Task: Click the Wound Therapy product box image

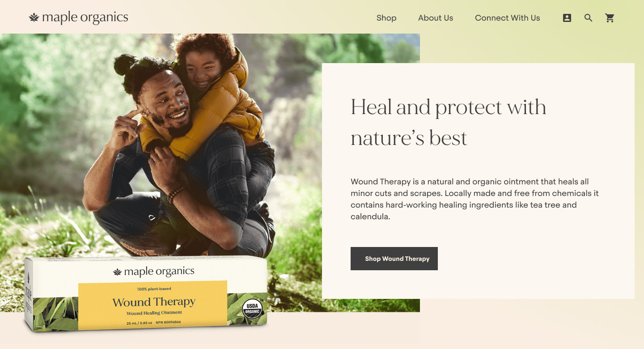Action: pos(146,294)
